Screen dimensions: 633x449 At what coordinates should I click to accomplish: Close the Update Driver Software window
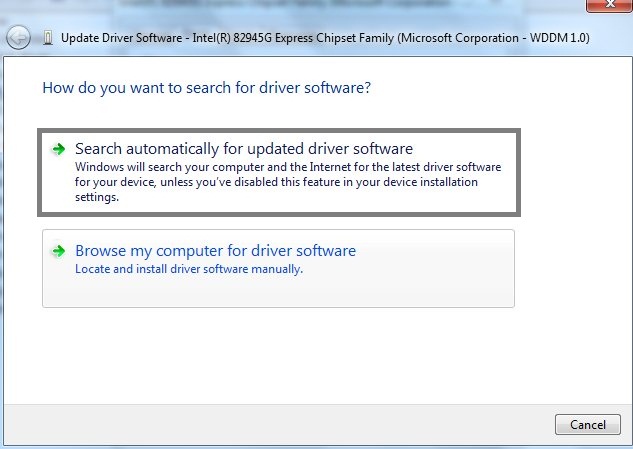[x=609, y=5]
